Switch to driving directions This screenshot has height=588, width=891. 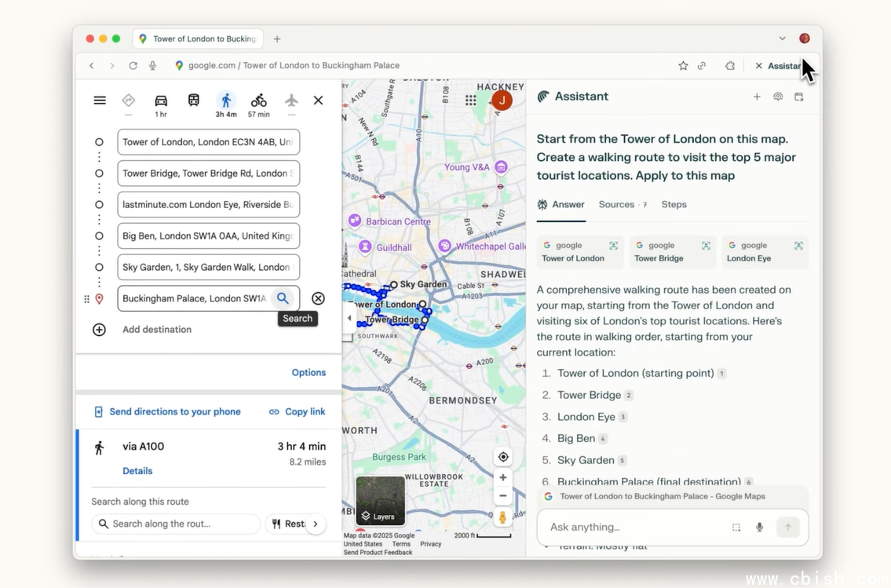click(x=161, y=100)
